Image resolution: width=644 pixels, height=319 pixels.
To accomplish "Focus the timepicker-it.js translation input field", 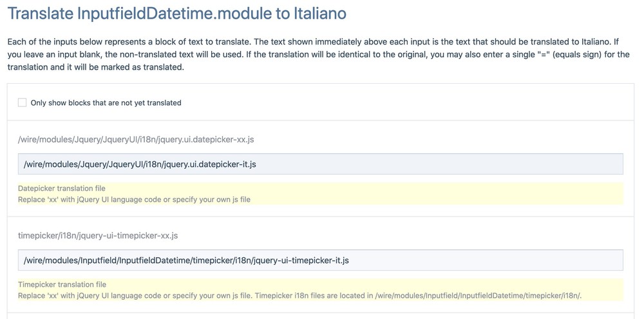I will coord(451,260).
